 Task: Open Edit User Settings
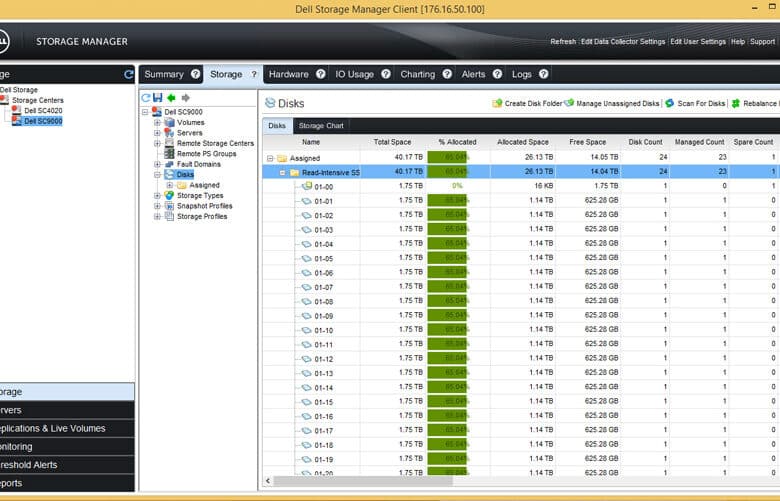(698, 42)
